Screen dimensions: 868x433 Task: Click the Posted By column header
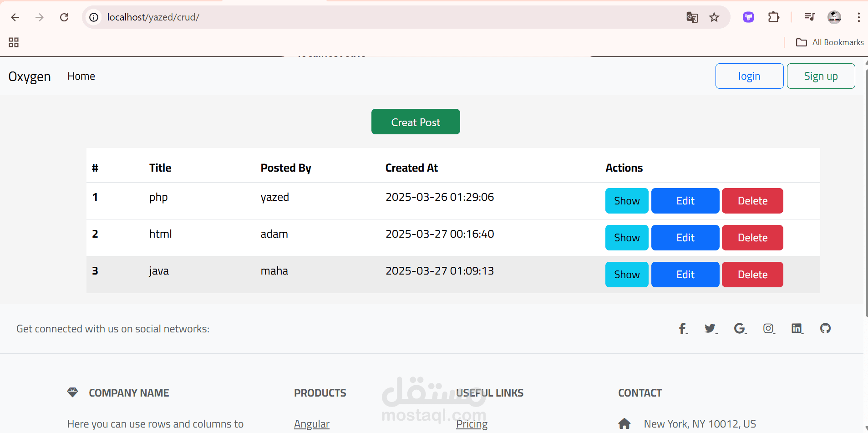[x=286, y=168]
